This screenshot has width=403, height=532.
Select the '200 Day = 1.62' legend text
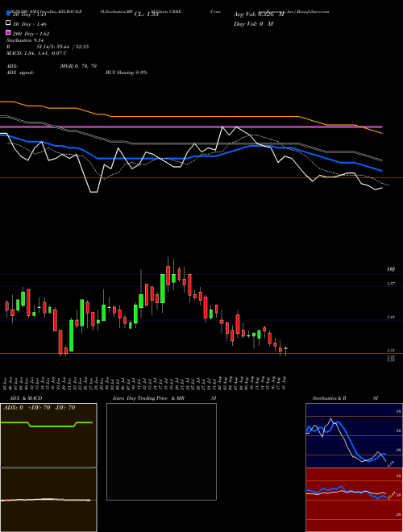click(31, 34)
